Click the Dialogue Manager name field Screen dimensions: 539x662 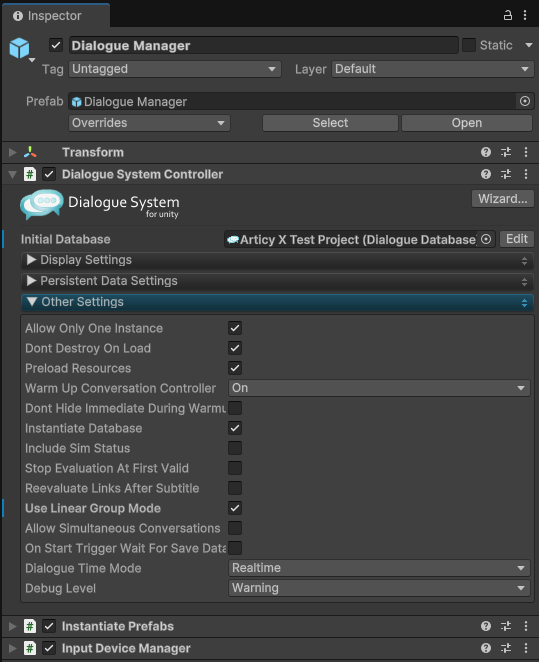[x=264, y=45]
